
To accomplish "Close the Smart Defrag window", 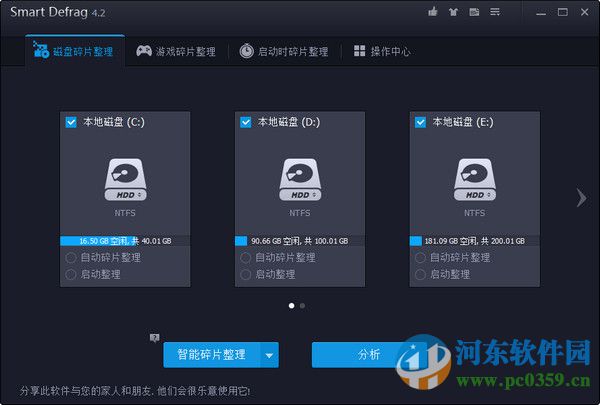I will point(584,12).
